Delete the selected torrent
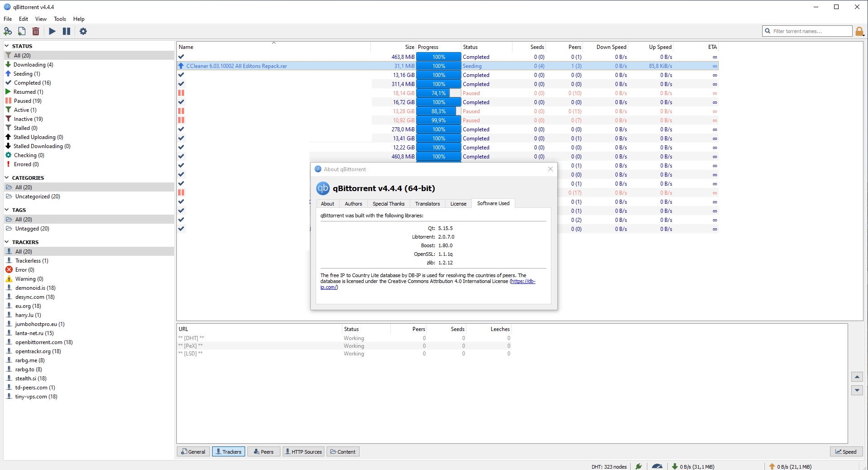This screenshot has height=470, width=868. click(x=36, y=31)
